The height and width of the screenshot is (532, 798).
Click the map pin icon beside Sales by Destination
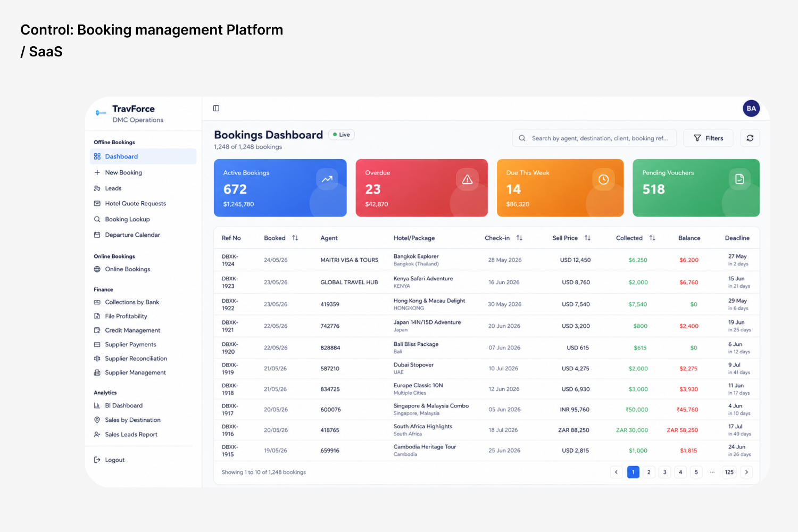click(97, 420)
